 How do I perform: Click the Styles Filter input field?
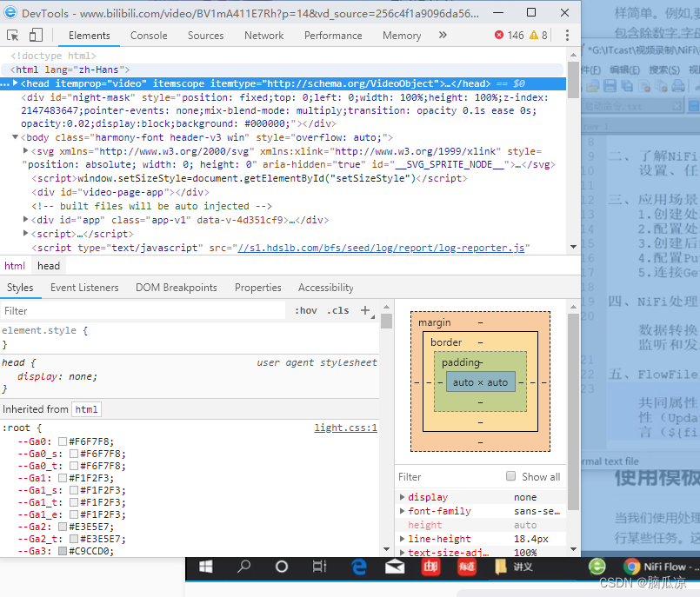[x=143, y=310]
